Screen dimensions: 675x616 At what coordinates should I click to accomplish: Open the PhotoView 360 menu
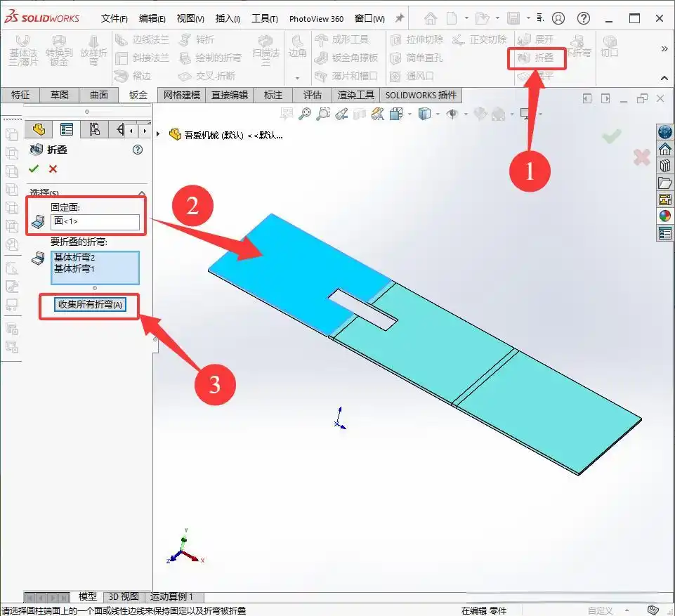click(316, 18)
